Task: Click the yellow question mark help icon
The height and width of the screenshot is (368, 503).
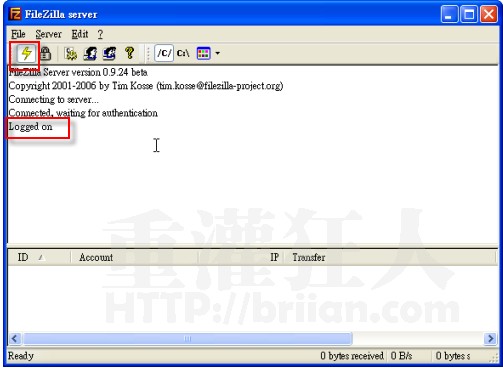Action: (129, 53)
